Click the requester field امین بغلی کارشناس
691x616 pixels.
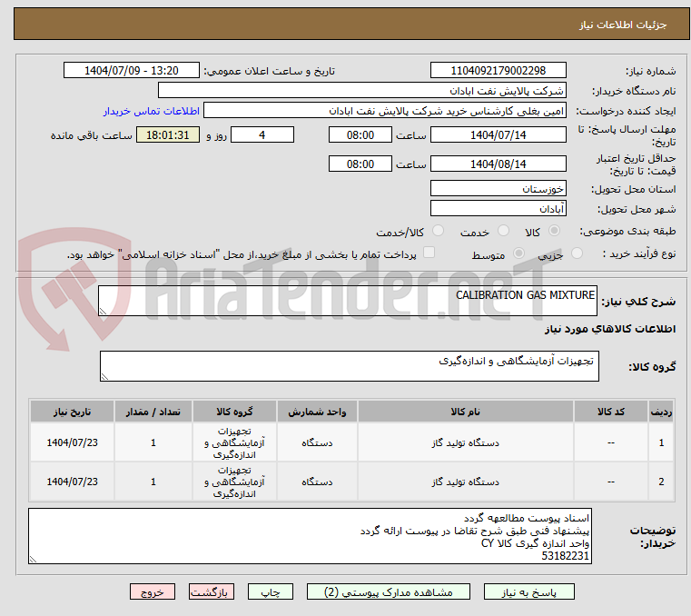385,111
